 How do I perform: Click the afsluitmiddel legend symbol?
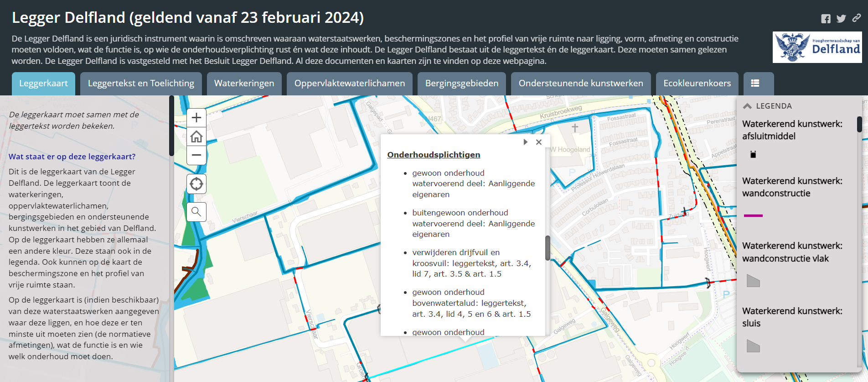753,155
